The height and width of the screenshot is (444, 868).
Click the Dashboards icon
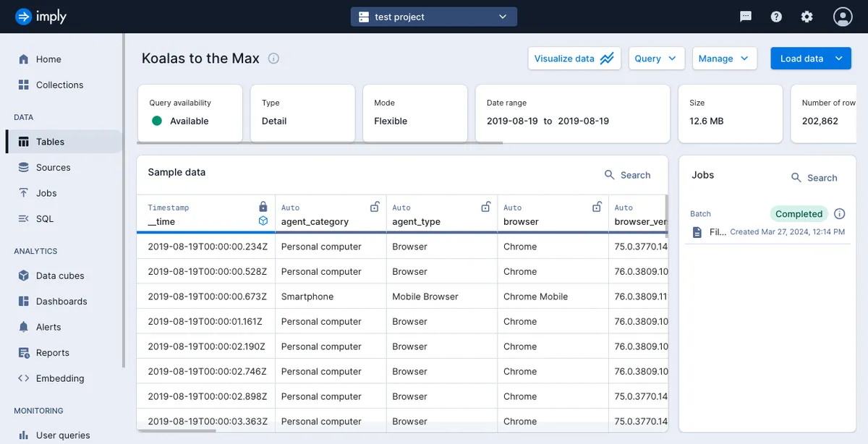(24, 302)
